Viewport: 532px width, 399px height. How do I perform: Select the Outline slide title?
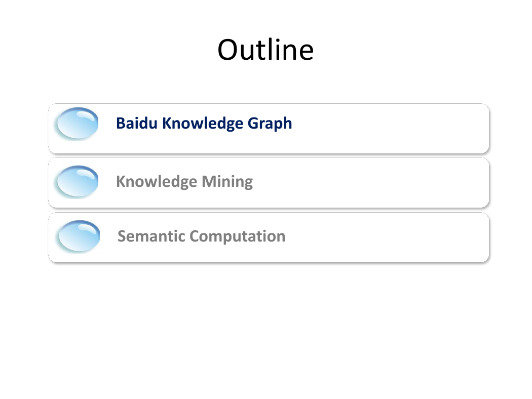[265, 50]
